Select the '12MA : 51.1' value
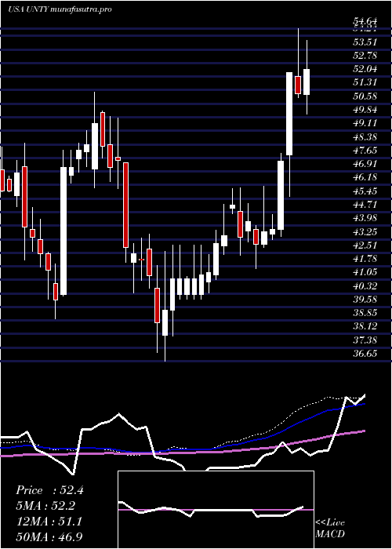Screen dimensions: 392x549 (x=49, y=522)
